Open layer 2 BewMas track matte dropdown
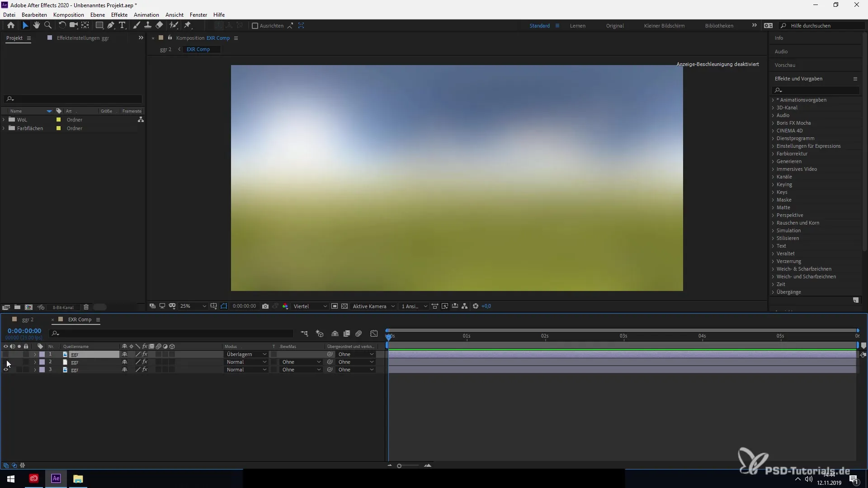This screenshot has width=868, height=488. tap(301, 362)
